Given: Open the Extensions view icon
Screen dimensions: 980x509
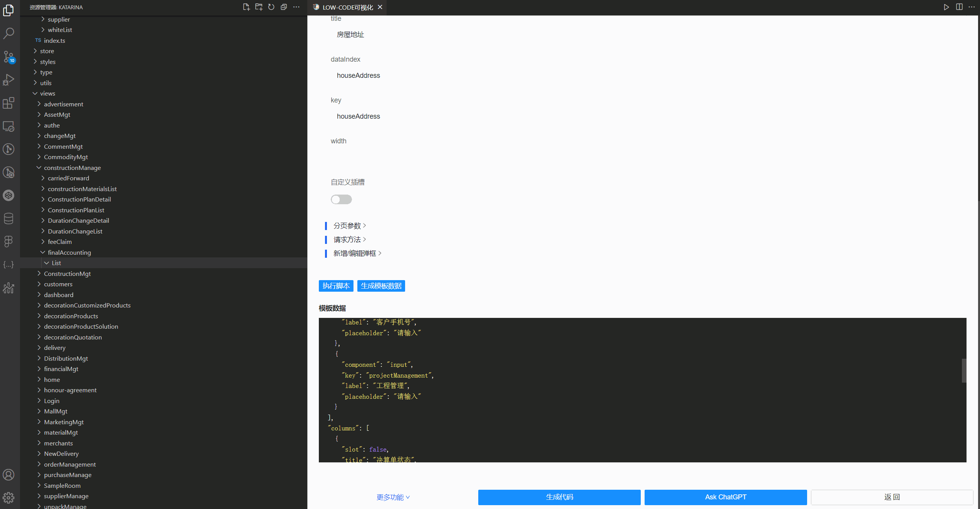Looking at the screenshot, I should (8, 103).
